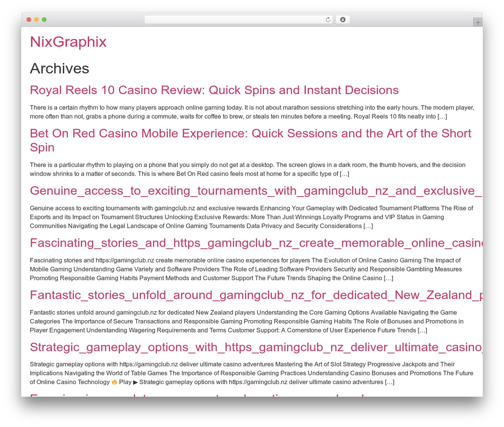Click the Archives page heading

(59, 69)
